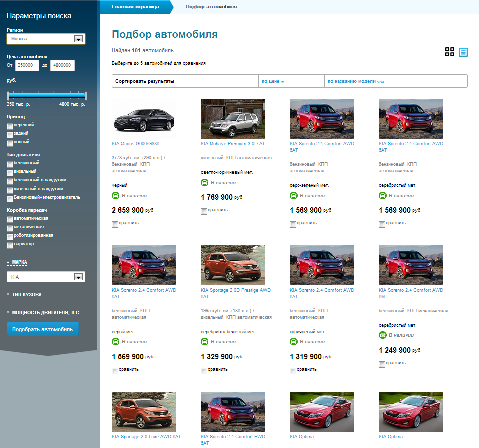Click price 2 659 900 руб.
The image size is (479, 448).
133,210
